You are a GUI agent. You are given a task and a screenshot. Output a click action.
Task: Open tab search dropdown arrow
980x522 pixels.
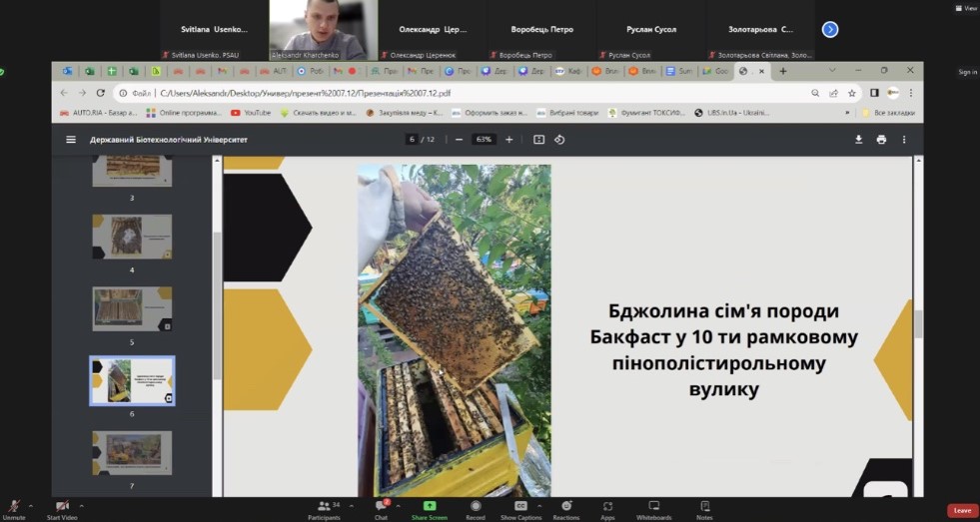pyautogui.click(x=832, y=71)
